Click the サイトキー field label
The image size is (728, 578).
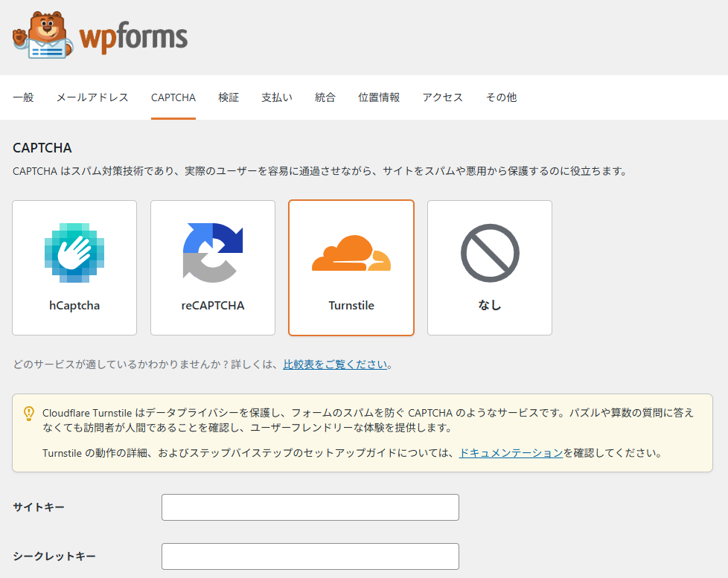(39, 507)
